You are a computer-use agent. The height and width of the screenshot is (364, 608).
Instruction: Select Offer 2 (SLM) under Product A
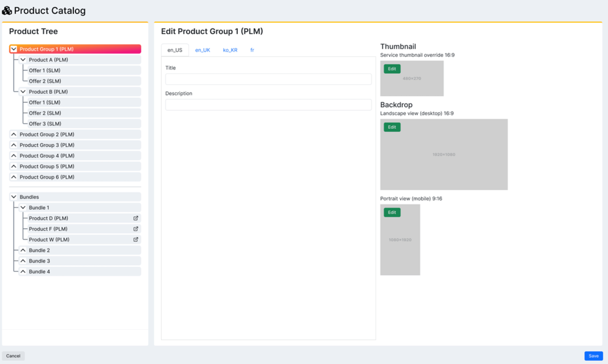click(x=84, y=81)
